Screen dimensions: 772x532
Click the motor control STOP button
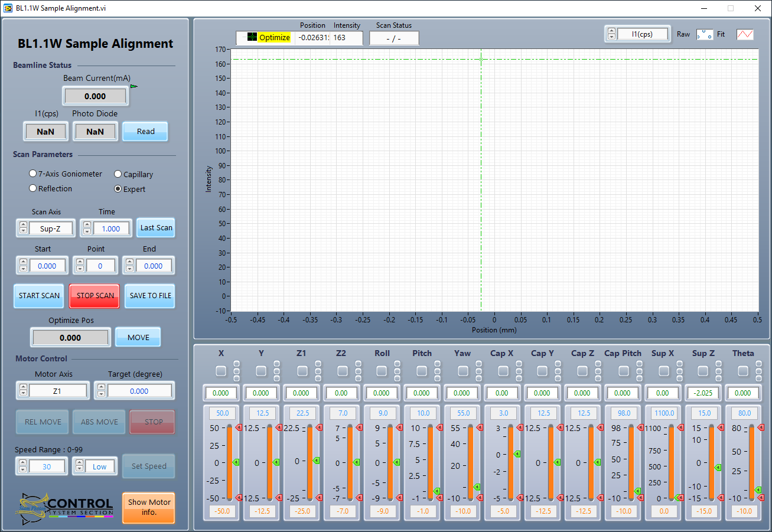(154, 422)
